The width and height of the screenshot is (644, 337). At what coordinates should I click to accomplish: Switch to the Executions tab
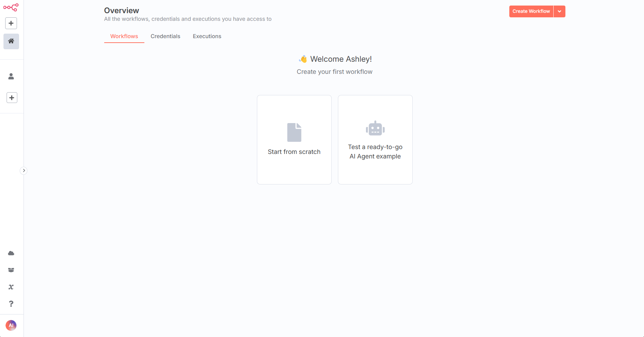207,36
